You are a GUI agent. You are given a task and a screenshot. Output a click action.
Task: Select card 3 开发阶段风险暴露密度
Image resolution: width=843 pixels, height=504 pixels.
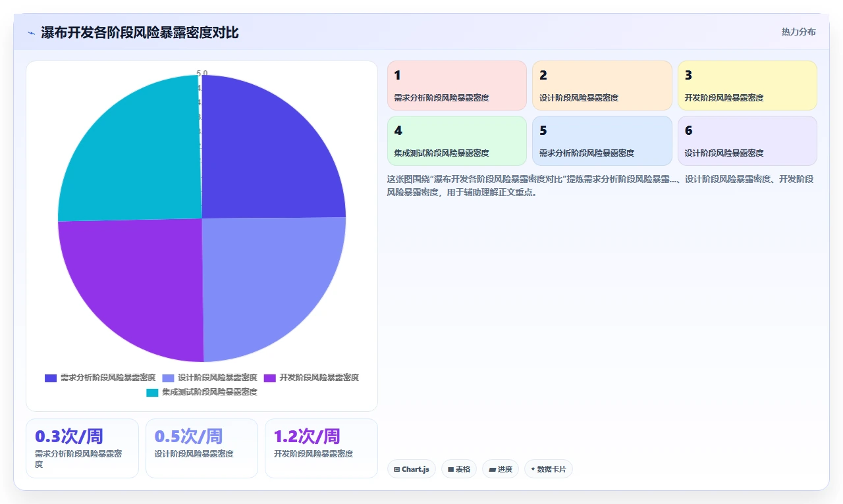click(x=748, y=86)
